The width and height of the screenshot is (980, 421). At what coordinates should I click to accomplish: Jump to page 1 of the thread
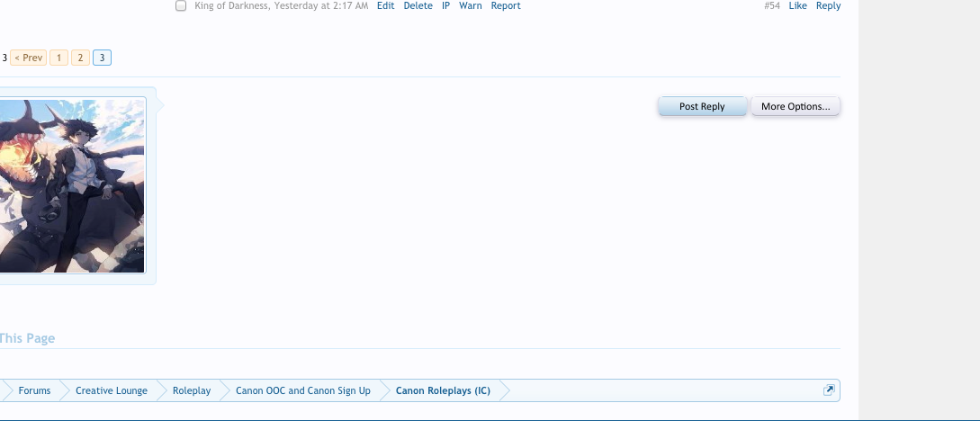pyautogui.click(x=58, y=58)
